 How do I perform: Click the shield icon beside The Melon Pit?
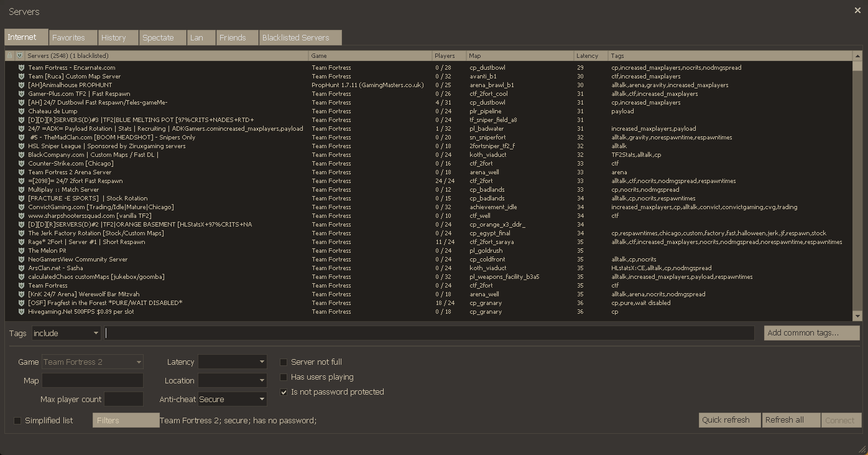click(x=22, y=250)
